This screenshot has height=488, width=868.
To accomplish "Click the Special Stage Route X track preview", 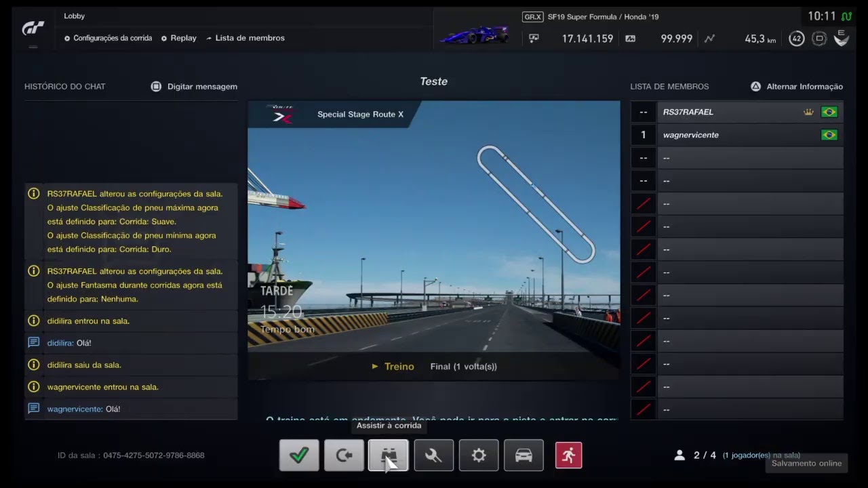I will pos(434,241).
